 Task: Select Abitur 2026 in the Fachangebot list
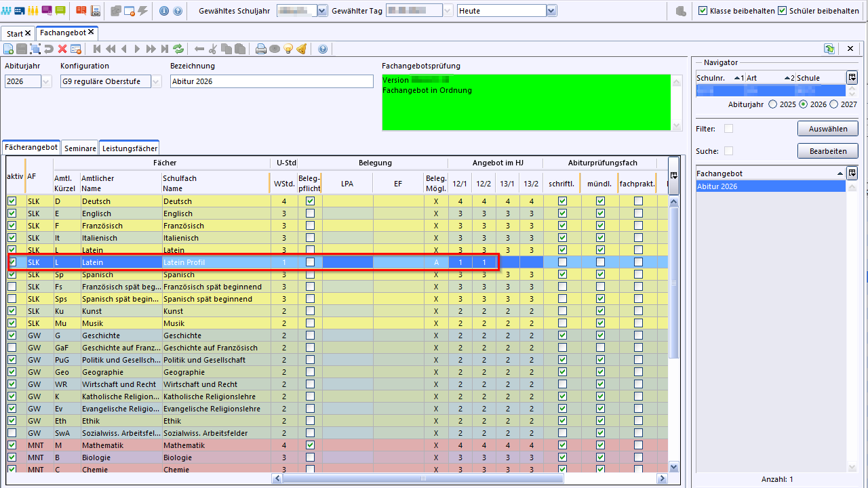pos(771,186)
